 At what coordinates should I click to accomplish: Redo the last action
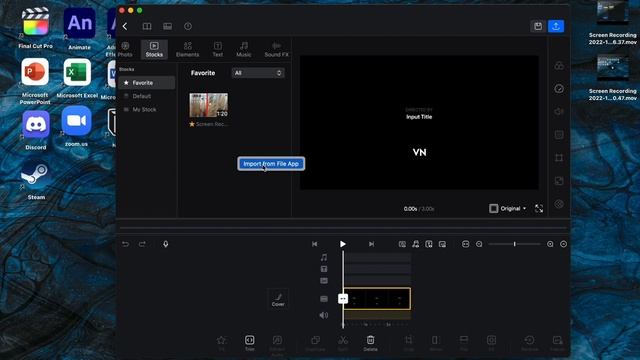[142, 244]
